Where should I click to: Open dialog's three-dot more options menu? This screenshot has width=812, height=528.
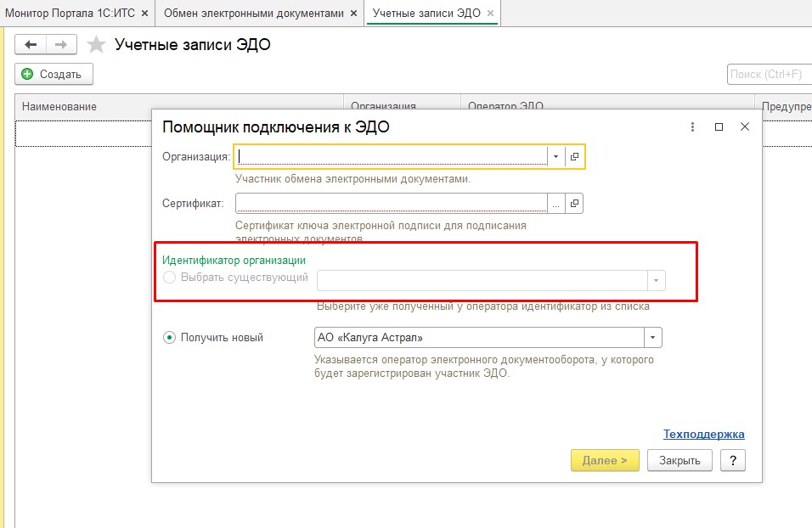click(692, 126)
